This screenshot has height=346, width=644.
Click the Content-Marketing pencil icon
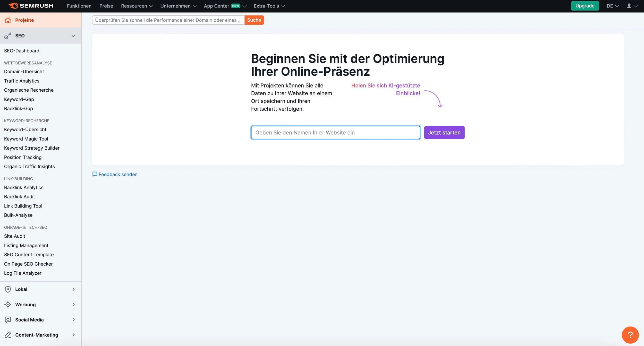pos(8,335)
